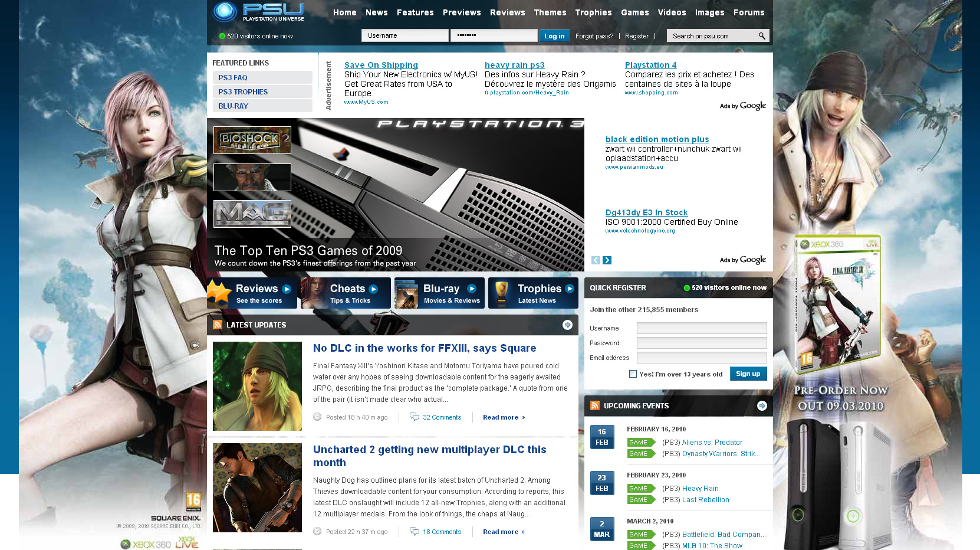Open the Uncharted 2 multiplayer DLC headline
The width and height of the screenshot is (980, 550).
tap(430, 456)
